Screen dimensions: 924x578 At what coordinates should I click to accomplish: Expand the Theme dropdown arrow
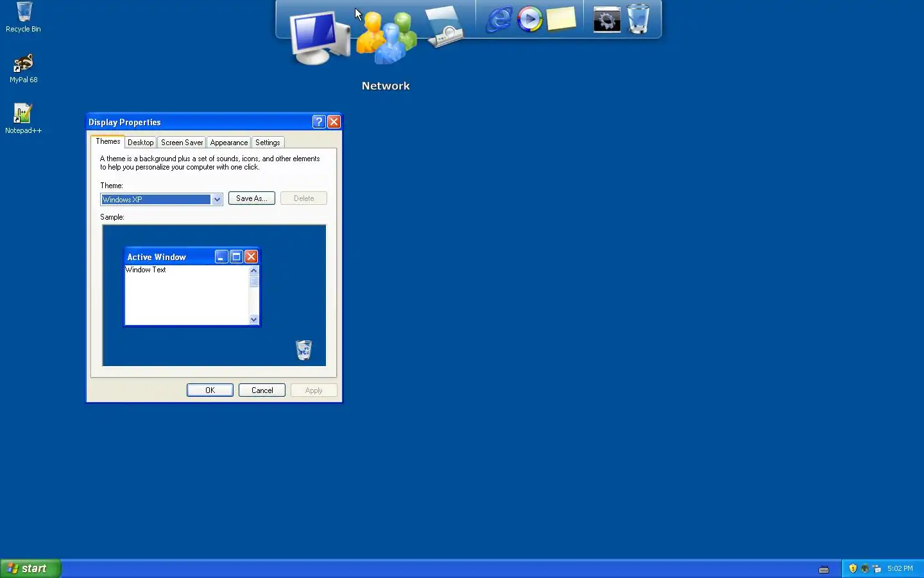coord(217,200)
